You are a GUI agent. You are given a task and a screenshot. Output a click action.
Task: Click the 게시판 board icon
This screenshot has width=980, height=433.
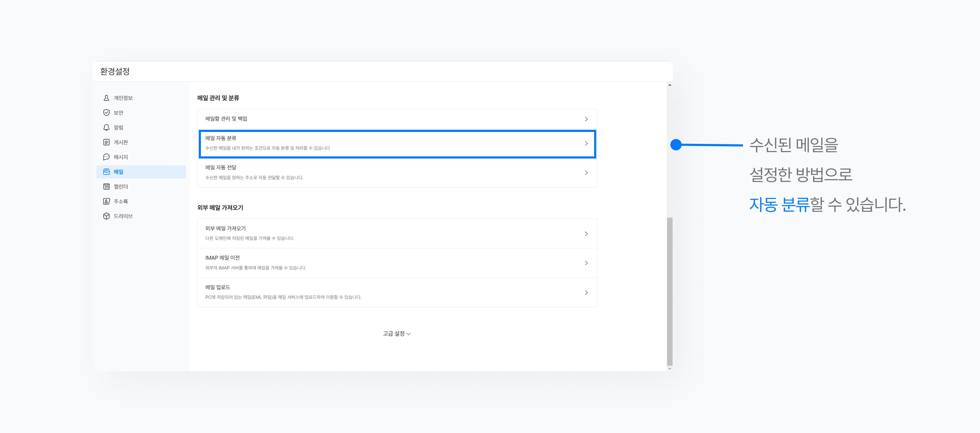click(107, 142)
